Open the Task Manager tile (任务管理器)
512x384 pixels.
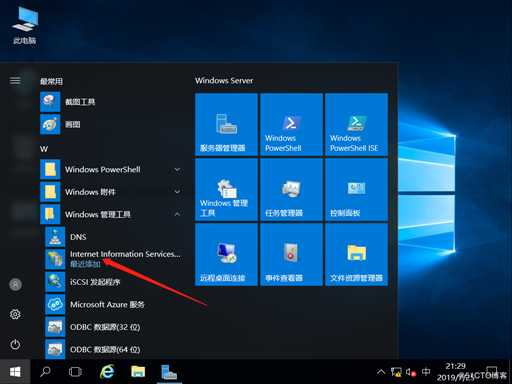[x=291, y=189]
